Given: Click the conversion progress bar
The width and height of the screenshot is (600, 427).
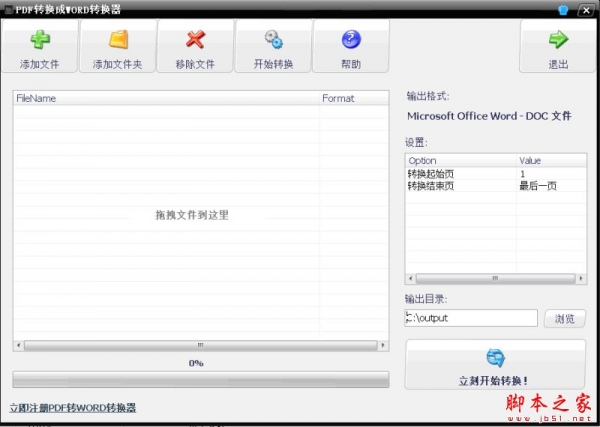Looking at the screenshot, I should [x=201, y=380].
